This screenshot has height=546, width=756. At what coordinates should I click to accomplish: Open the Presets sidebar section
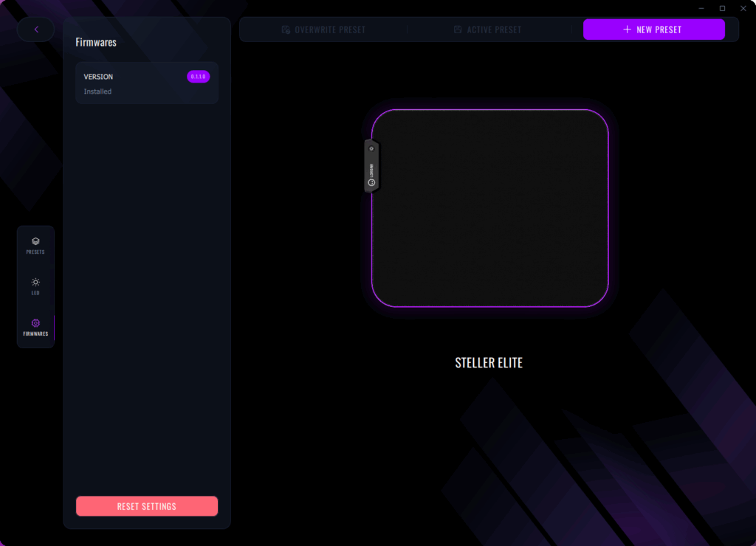click(35, 246)
